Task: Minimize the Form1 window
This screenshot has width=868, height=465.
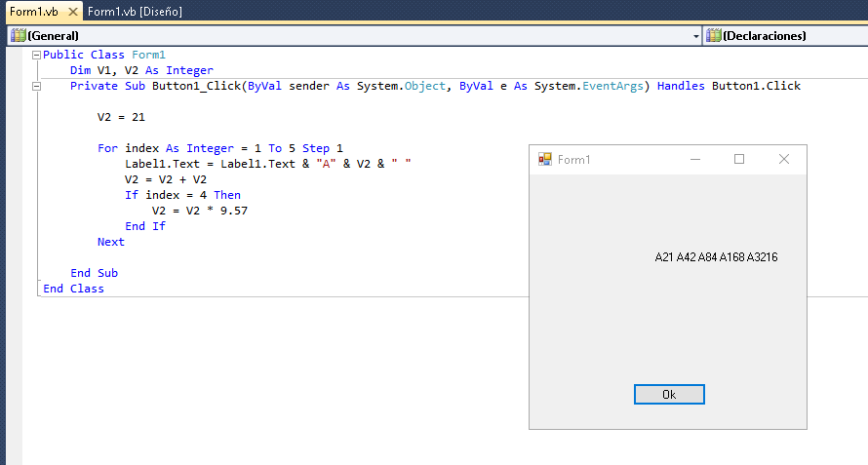Action: (695, 159)
